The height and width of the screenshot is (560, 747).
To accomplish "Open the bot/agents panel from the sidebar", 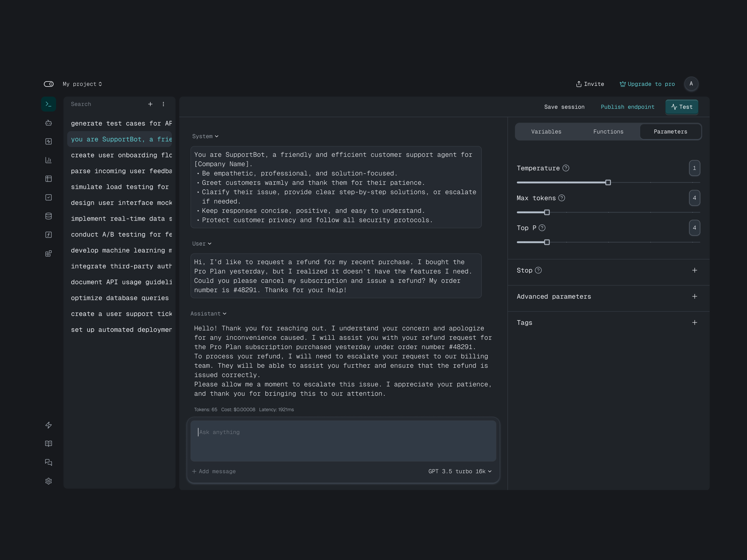I will 49,123.
